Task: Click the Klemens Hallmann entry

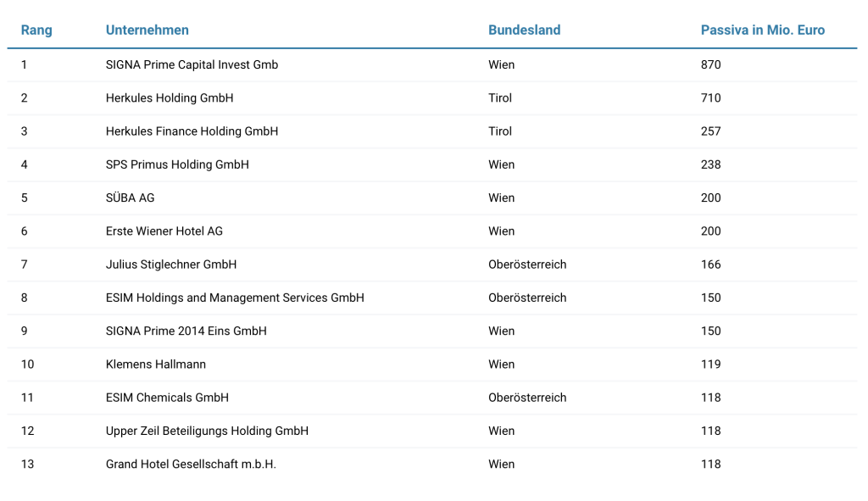Action: coord(156,365)
